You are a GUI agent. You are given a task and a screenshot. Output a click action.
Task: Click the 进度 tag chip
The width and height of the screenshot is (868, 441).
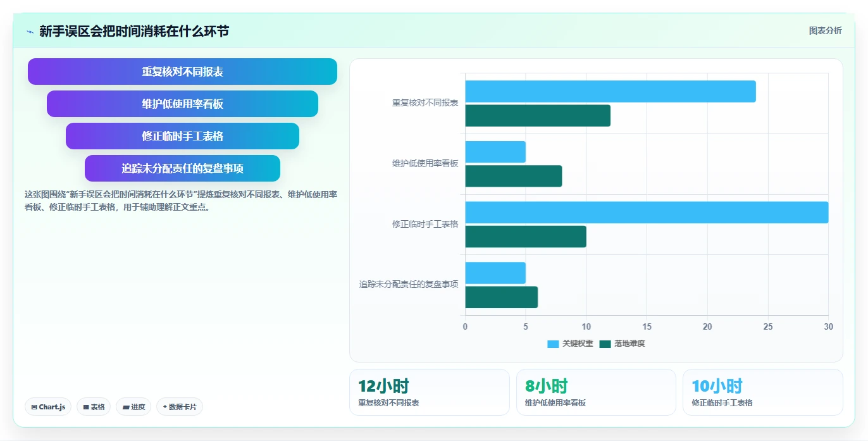[133, 407]
